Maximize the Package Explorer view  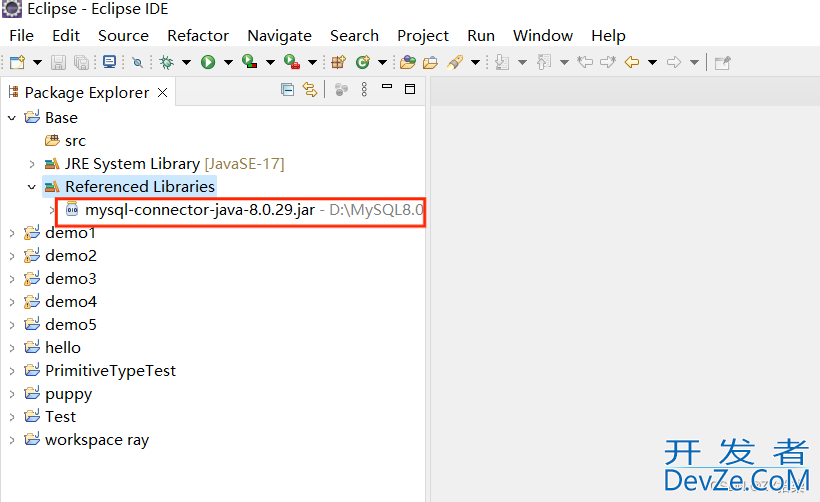tap(410, 89)
